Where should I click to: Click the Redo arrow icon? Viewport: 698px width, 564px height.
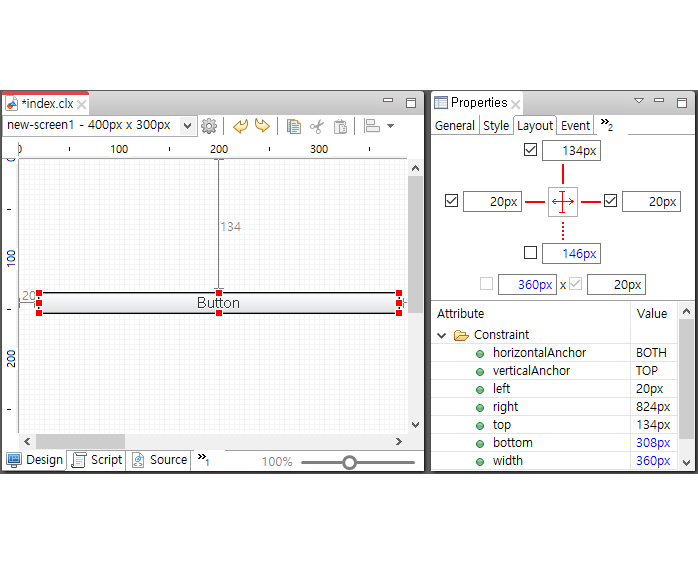pyautogui.click(x=262, y=126)
